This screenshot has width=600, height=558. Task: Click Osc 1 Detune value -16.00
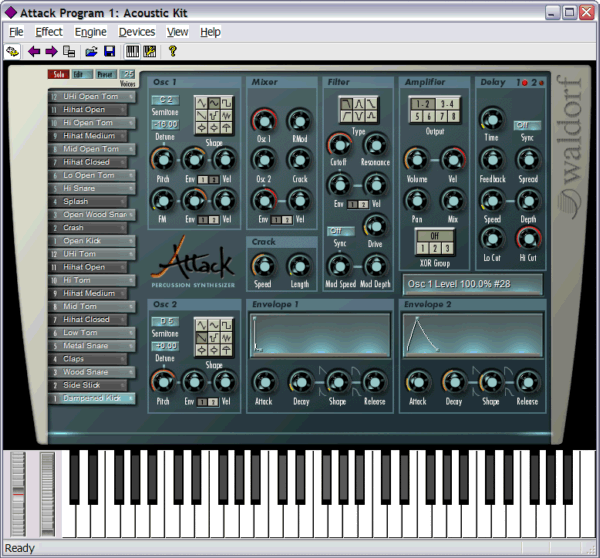pyautogui.click(x=166, y=124)
